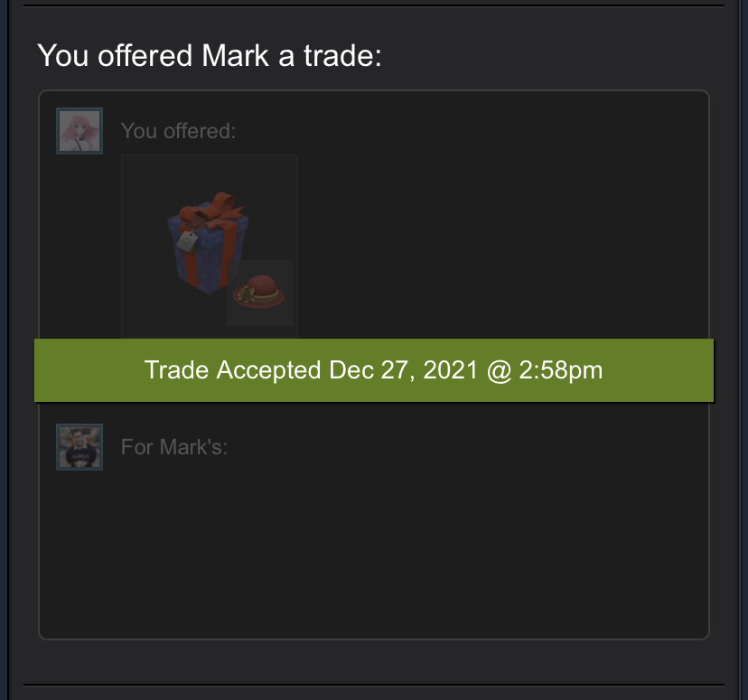748x700 pixels.
Task: Open the gift-wrapped item slot
Action: pyautogui.click(x=210, y=247)
